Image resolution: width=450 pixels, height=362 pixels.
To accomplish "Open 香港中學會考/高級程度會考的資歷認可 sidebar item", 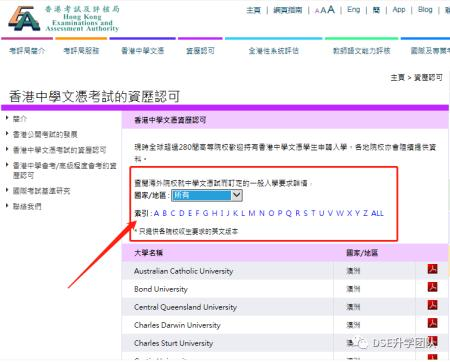I will [x=64, y=170].
